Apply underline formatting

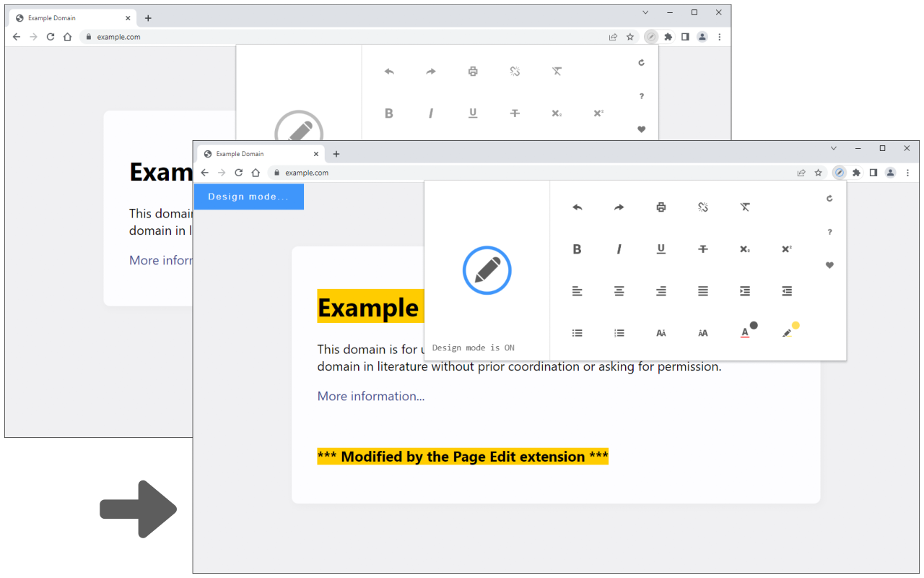point(661,249)
